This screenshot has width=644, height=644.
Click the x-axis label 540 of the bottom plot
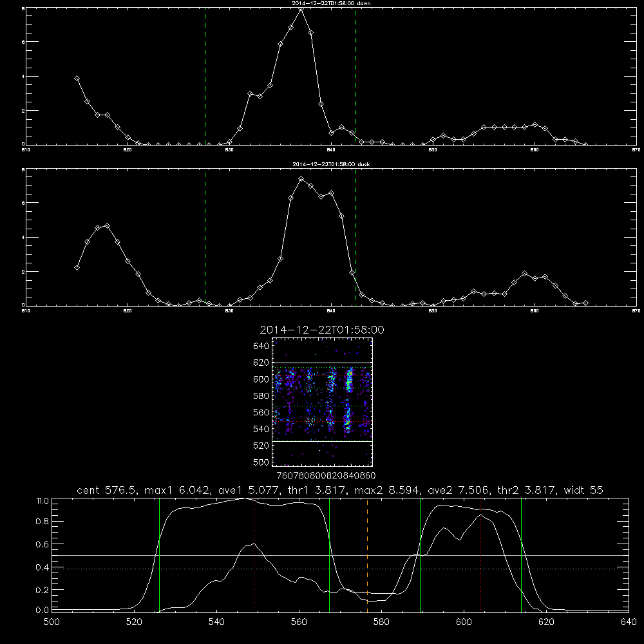tap(216, 622)
